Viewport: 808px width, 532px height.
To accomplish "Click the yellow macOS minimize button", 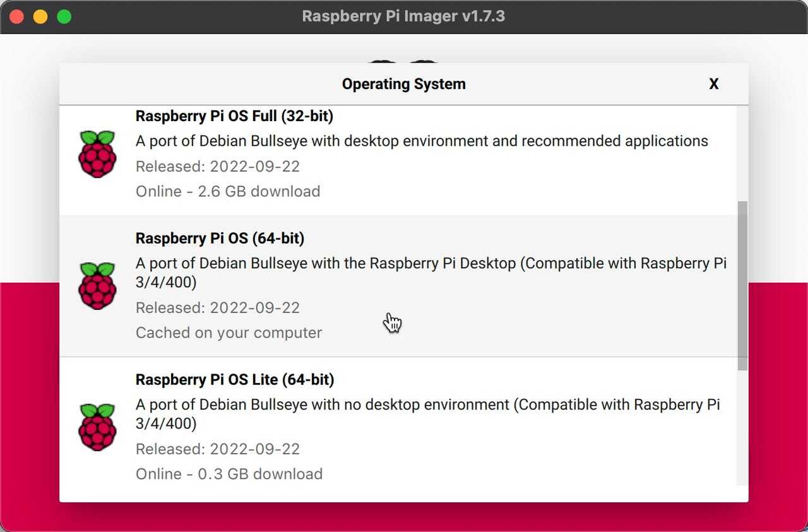I will click(x=40, y=16).
